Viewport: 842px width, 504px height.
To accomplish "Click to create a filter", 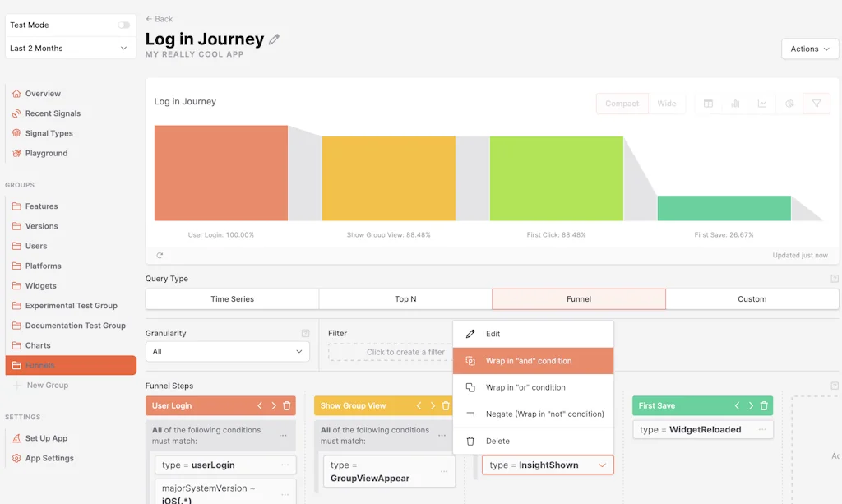I will point(391,352).
